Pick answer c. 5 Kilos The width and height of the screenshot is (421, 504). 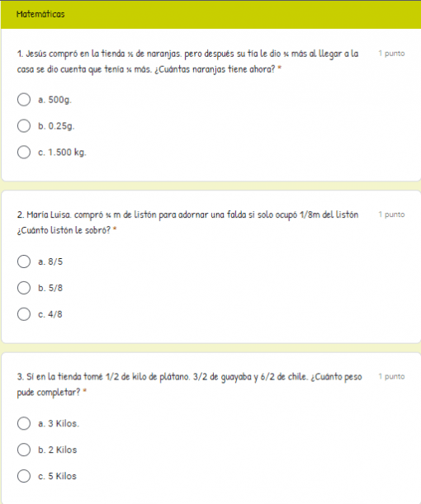[x=24, y=476]
